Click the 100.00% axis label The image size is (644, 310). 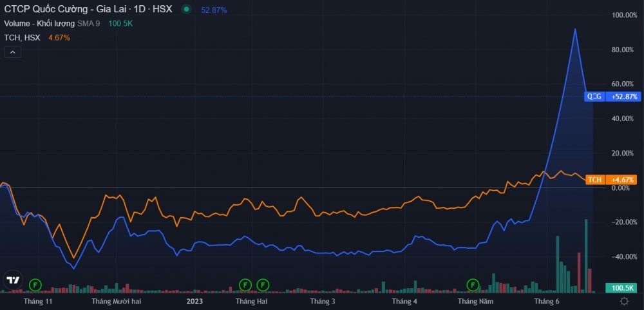pos(623,15)
